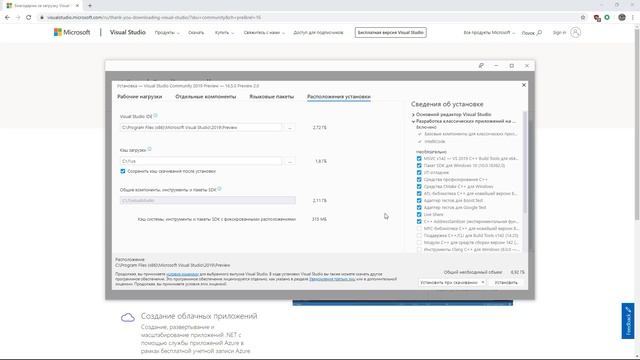Screen dimensions: 640x360
Task: Open the third-party notices link
Action: click(x=332, y=279)
